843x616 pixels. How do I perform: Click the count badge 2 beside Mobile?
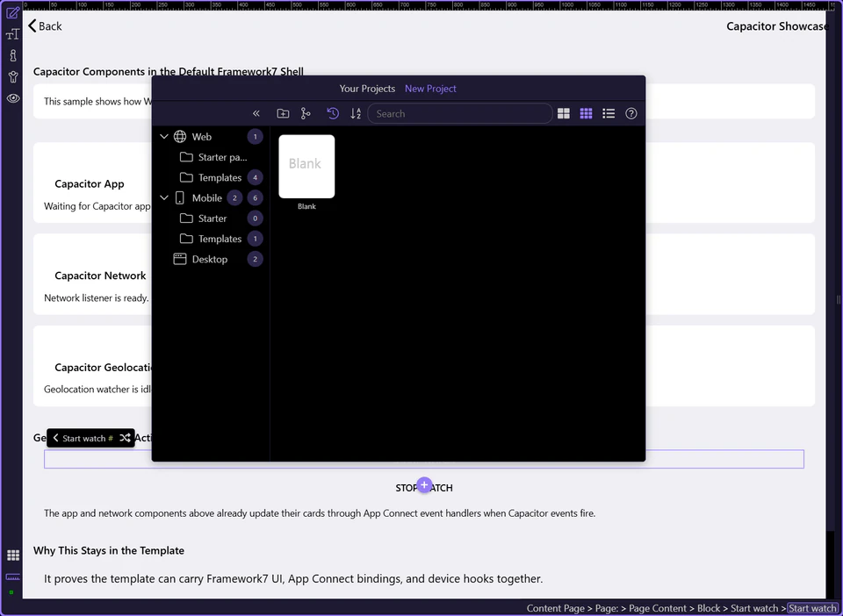(234, 197)
